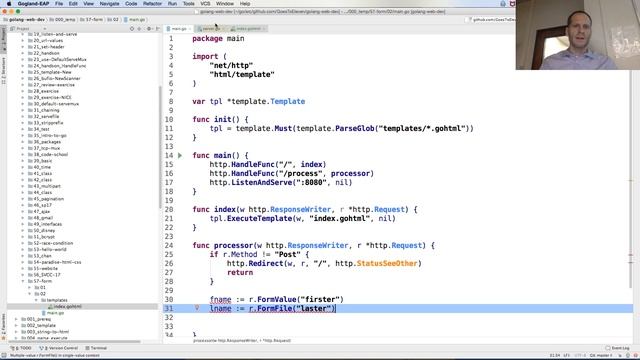Click the Apple menu icon

(9, 4)
